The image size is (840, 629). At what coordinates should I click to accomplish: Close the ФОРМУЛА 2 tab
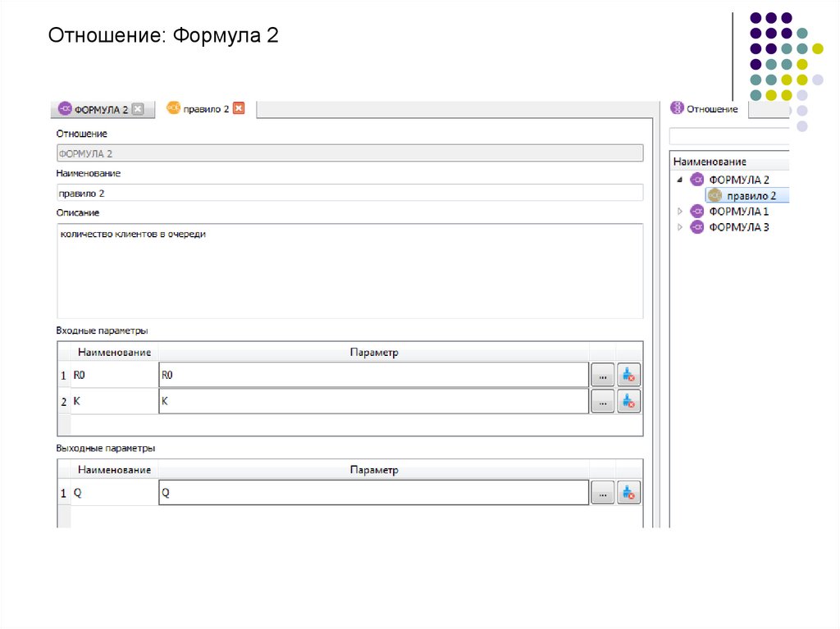138,109
